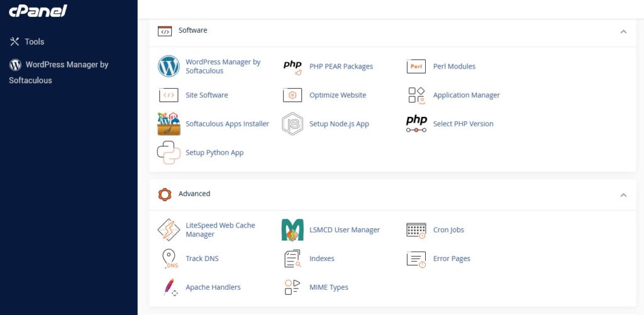Click the Advanced section gear icon

click(x=165, y=194)
